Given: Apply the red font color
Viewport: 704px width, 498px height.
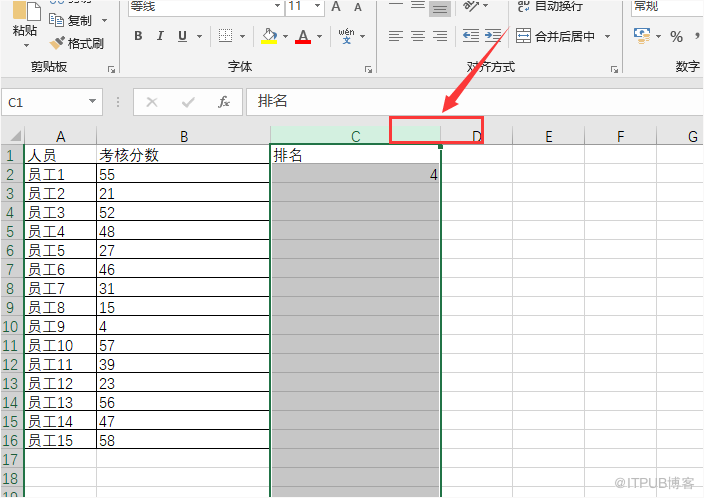Looking at the screenshot, I should [303, 36].
